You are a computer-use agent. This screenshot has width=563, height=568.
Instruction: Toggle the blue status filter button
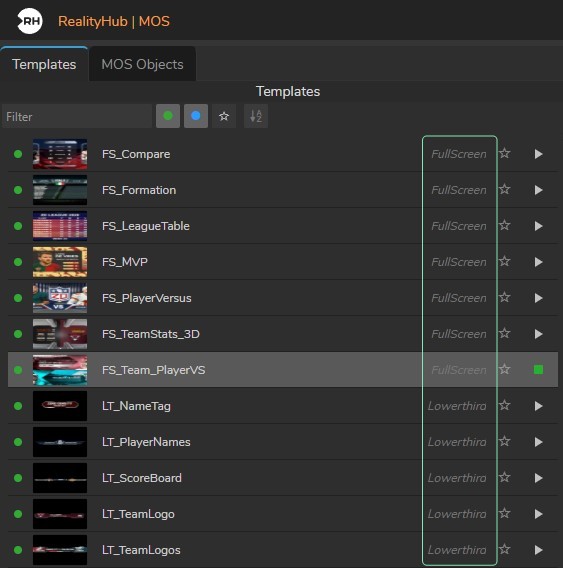[x=196, y=116]
